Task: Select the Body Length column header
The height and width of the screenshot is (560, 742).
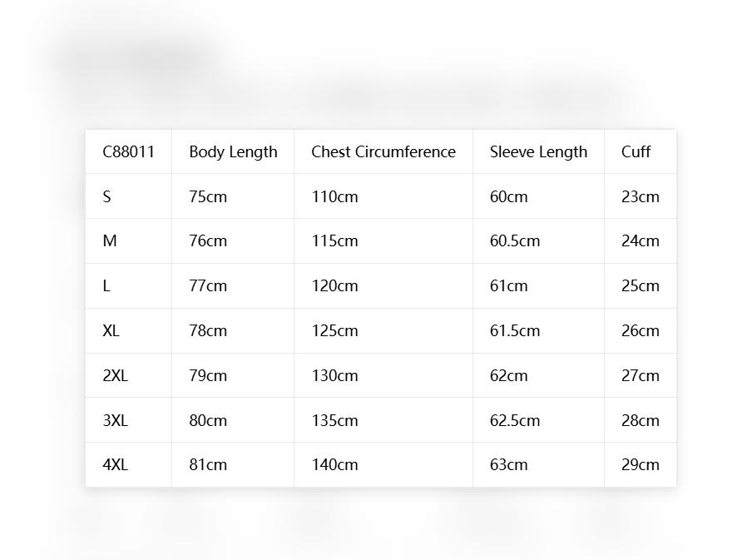Action: [x=233, y=151]
